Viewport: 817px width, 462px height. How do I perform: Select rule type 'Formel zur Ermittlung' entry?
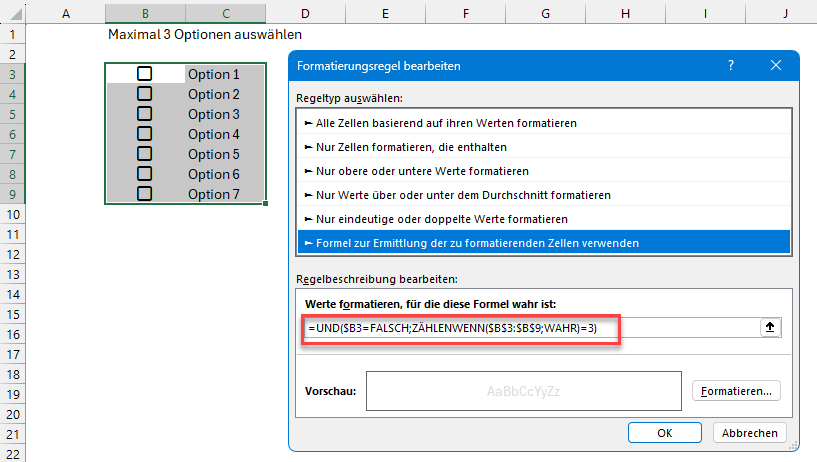[470, 242]
